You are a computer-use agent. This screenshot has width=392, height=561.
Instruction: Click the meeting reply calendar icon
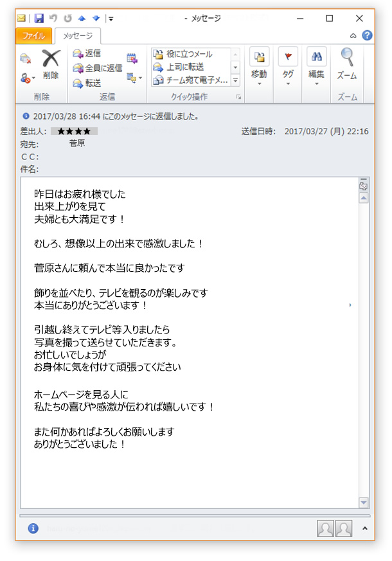click(132, 58)
